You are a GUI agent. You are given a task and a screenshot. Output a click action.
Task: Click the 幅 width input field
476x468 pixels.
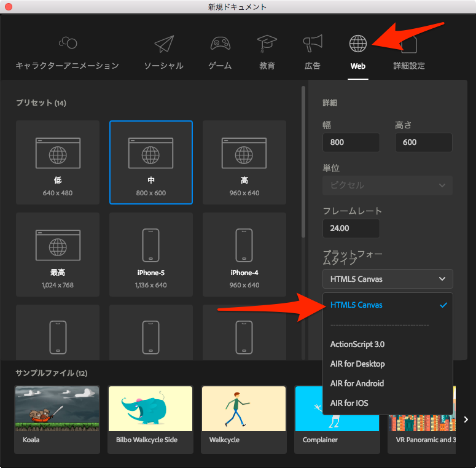click(x=351, y=142)
